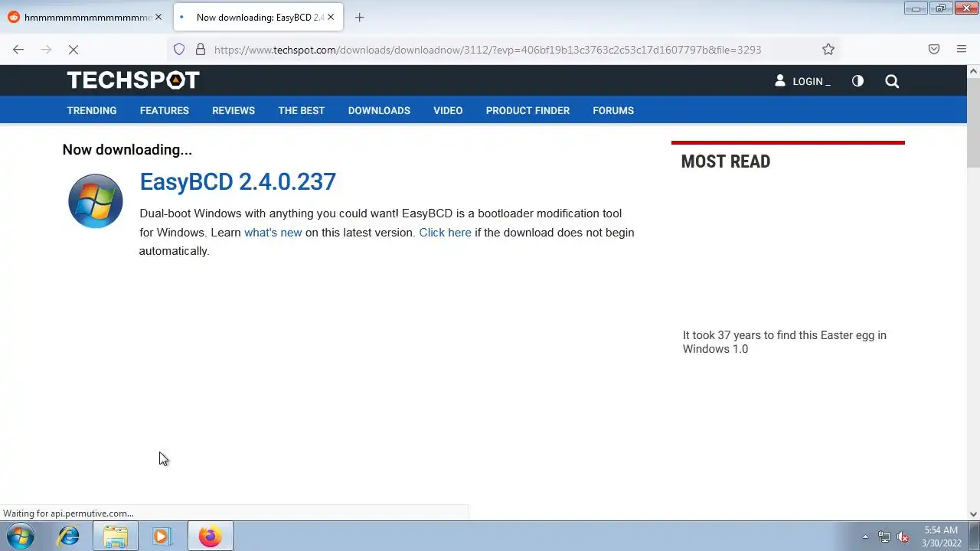Toggle the dark mode contrast icon

[x=857, y=81]
